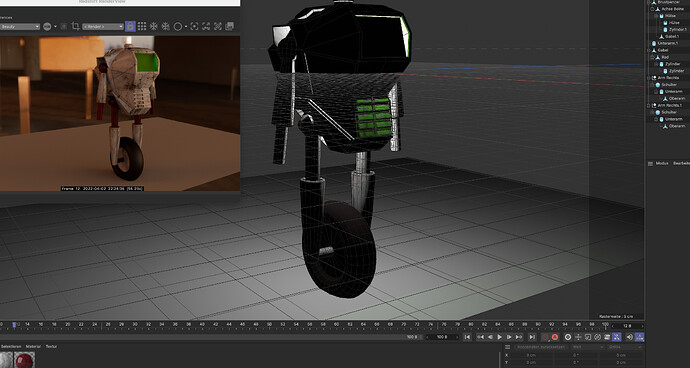
Task: Click the second snowflake freeze icon
Action: (165, 26)
